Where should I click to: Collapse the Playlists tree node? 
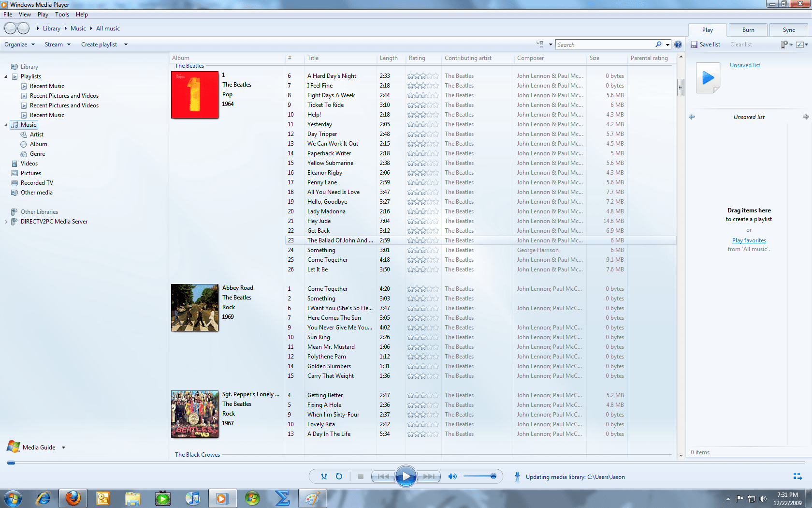click(6, 76)
